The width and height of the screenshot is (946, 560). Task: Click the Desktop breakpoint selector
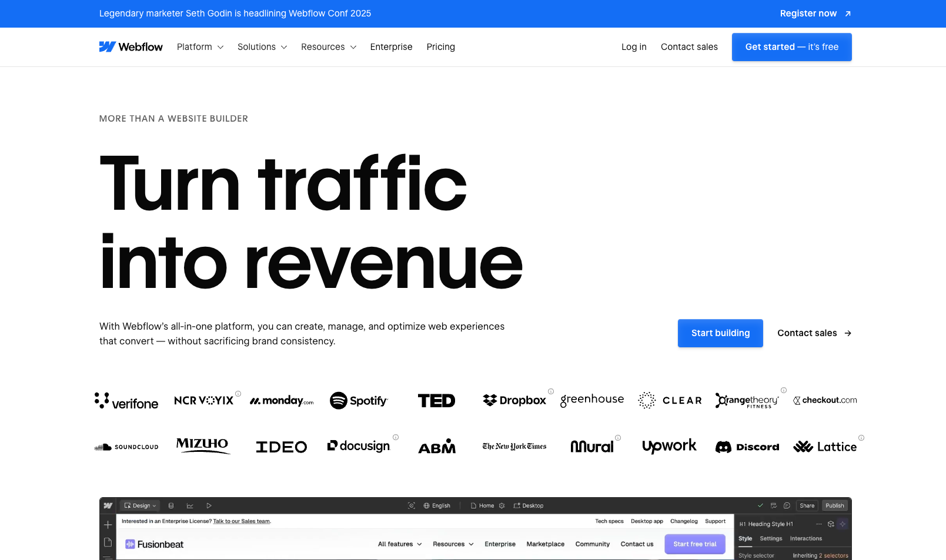pos(528,506)
